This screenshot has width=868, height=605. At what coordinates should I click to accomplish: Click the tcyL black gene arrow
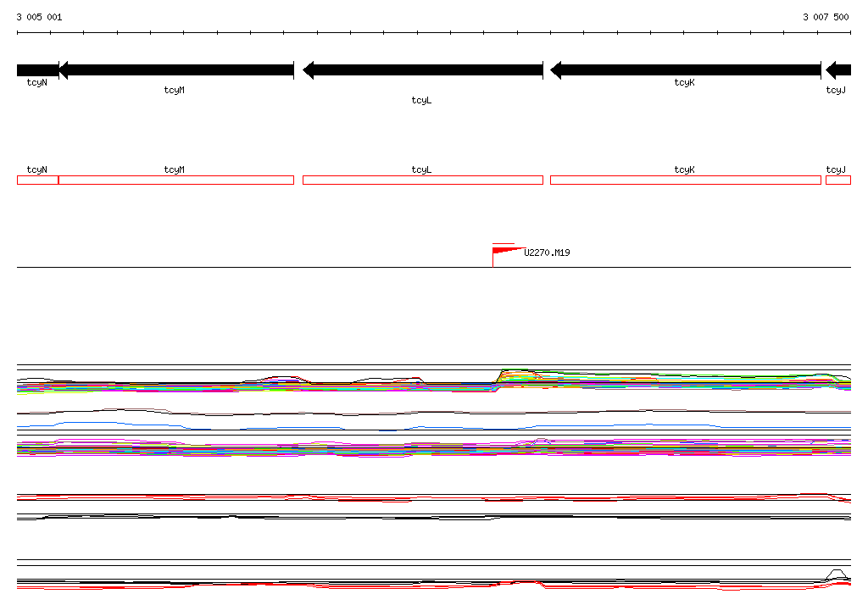(423, 70)
